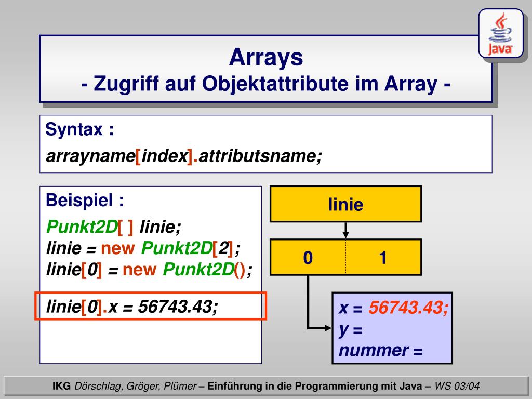Click the "Syntax :" heading
The width and height of the screenshot is (532, 399).
(x=79, y=129)
